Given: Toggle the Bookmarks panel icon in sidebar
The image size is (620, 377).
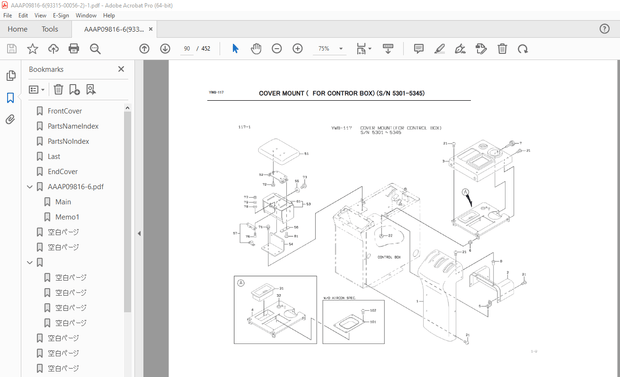Looking at the screenshot, I should click(x=10, y=98).
